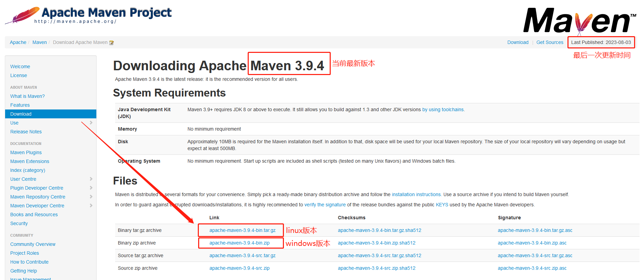Screen dimensions: 644x280
Task: Click the 'Files' section heading
Action: [x=125, y=181]
